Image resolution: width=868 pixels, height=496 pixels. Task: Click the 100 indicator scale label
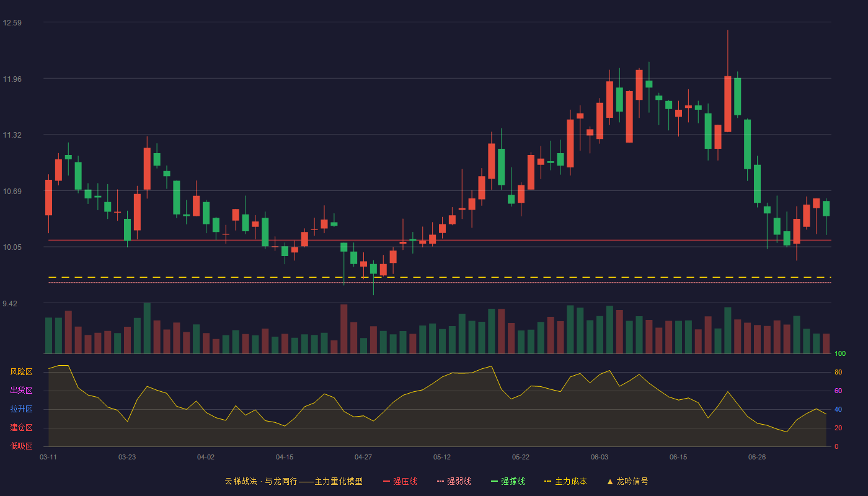click(x=840, y=354)
